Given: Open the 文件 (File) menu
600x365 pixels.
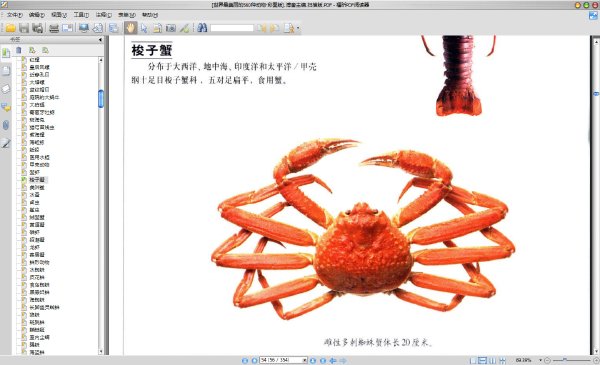Looking at the screenshot, I should point(15,15).
